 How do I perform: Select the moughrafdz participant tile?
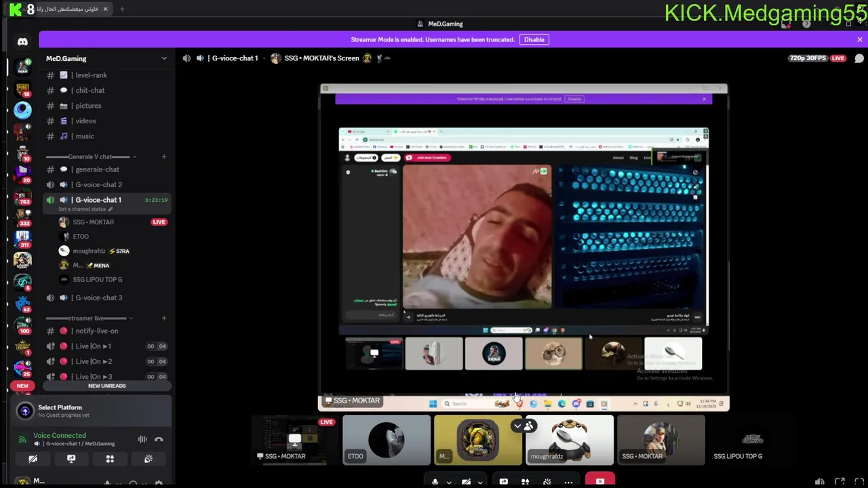[x=570, y=441]
